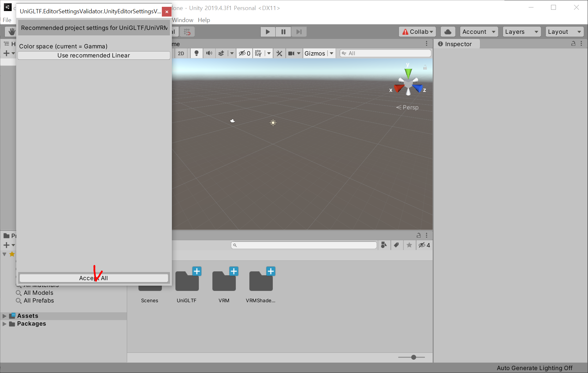Save project search to favorites

click(409, 245)
